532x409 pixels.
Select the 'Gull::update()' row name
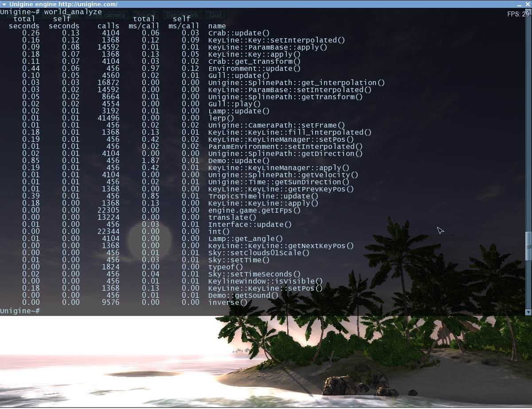pyautogui.click(x=239, y=76)
